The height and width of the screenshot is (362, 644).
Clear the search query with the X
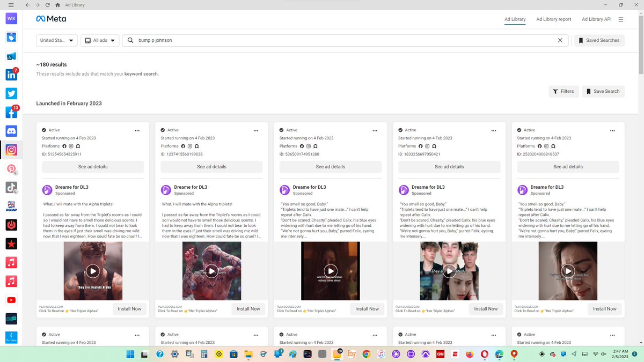click(x=560, y=40)
